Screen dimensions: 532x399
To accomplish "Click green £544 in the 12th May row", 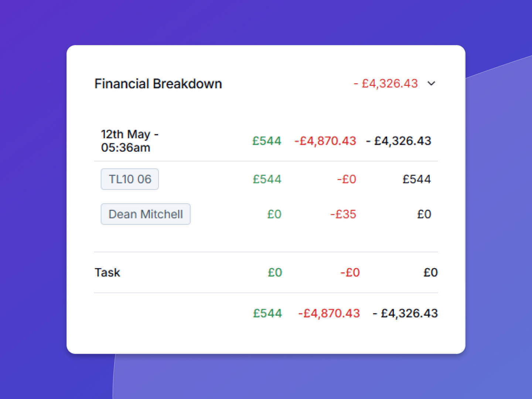I will click(x=267, y=141).
